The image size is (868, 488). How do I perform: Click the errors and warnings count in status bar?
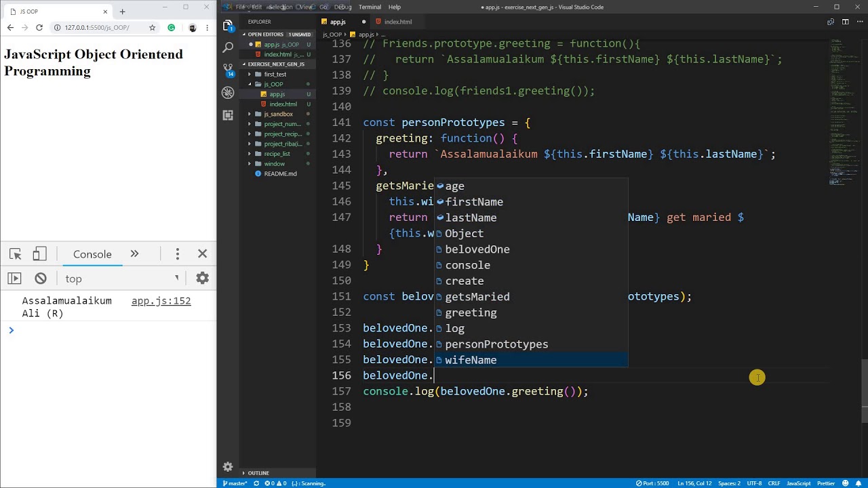276,483
